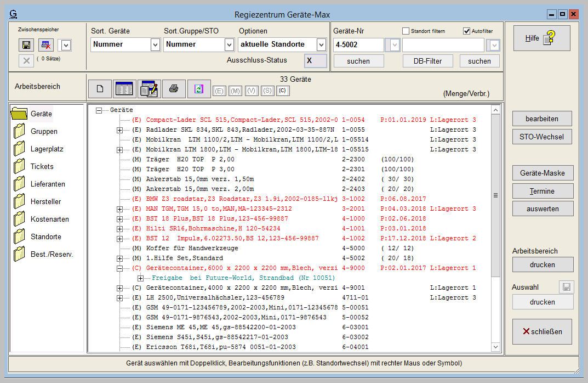Viewport: 588px width, 383px height.
Task: Click the DB-Filter button
Action: (x=427, y=61)
